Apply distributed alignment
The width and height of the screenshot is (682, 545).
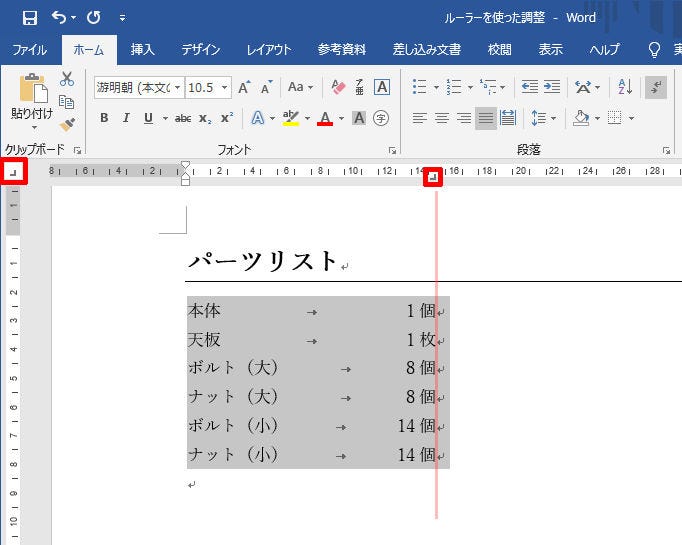coord(508,118)
